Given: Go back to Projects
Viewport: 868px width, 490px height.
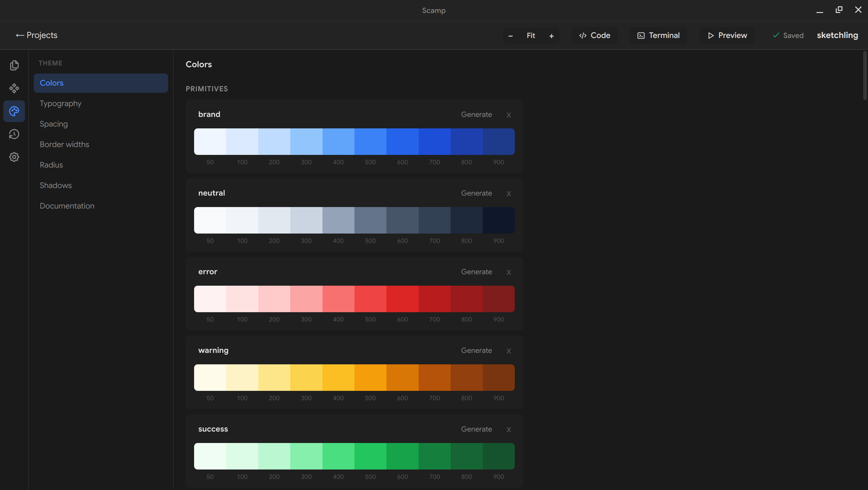Looking at the screenshot, I should pos(37,35).
